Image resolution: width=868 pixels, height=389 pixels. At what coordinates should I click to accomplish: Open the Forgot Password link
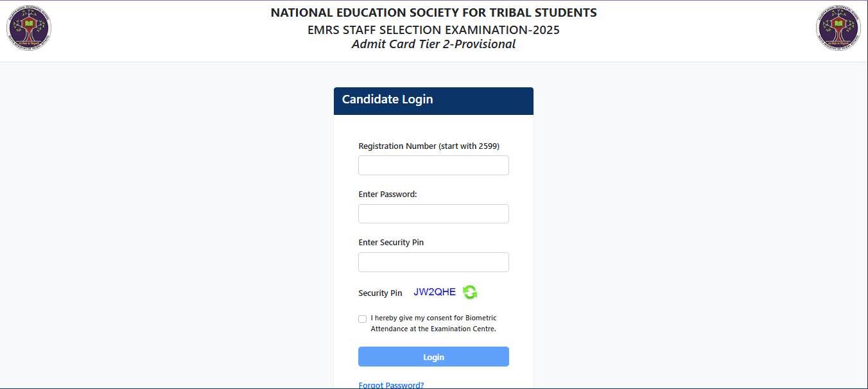coord(391,384)
